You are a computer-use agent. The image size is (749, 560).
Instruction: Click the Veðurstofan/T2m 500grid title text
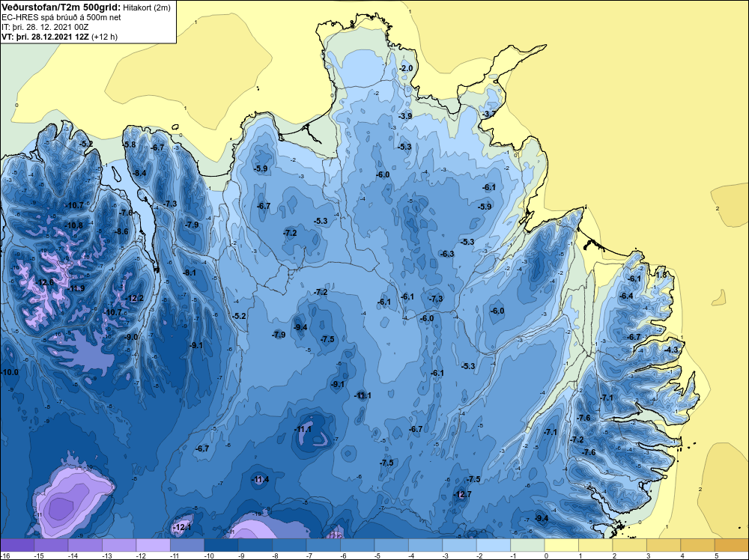point(60,7)
